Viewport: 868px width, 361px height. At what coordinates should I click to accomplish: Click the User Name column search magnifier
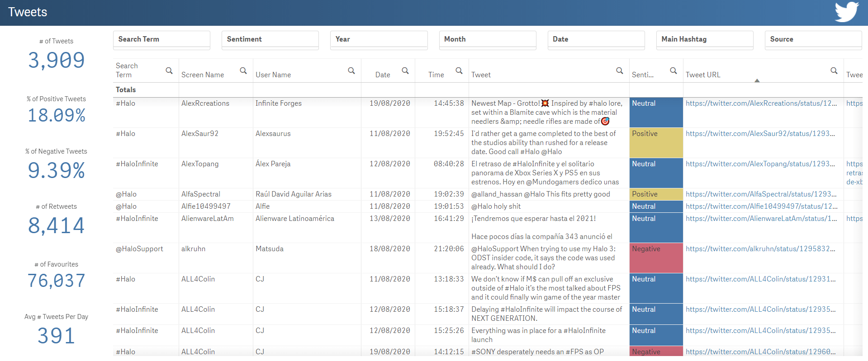pyautogui.click(x=351, y=70)
